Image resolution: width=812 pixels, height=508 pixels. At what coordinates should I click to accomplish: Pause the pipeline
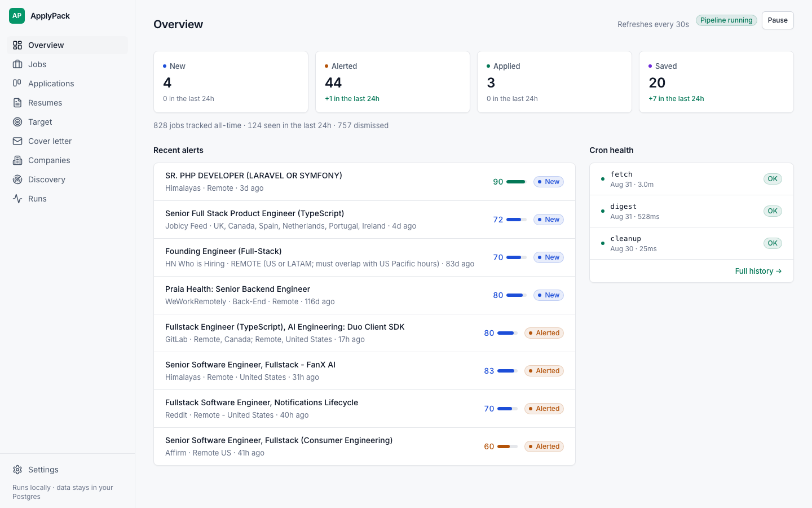[778, 20]
